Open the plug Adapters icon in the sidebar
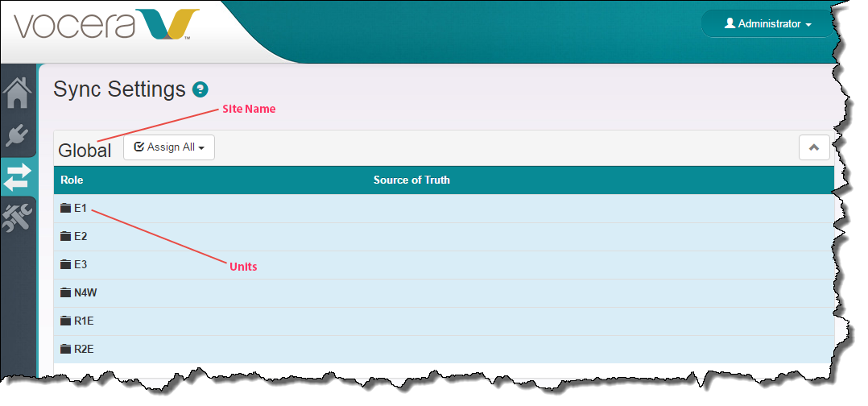This screenshot has width=868, height=406. pyautogui.click(x=17, y=135)
